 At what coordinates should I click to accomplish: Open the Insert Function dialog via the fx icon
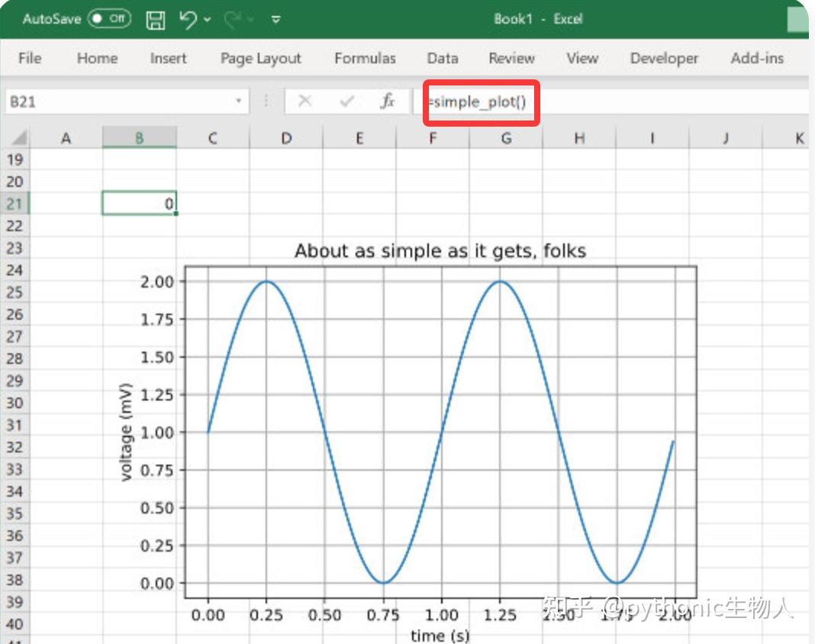(388, 101)
